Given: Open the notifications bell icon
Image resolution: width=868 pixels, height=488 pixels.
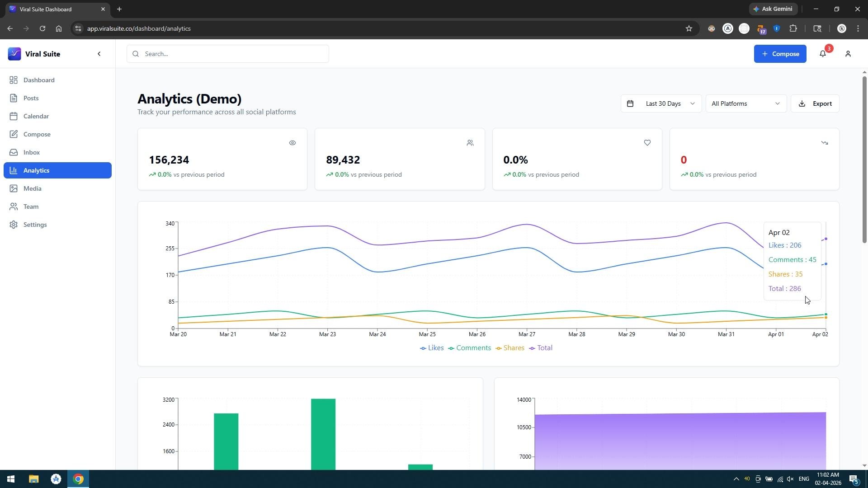Looking at the screenshot, I should coord(823,54).
